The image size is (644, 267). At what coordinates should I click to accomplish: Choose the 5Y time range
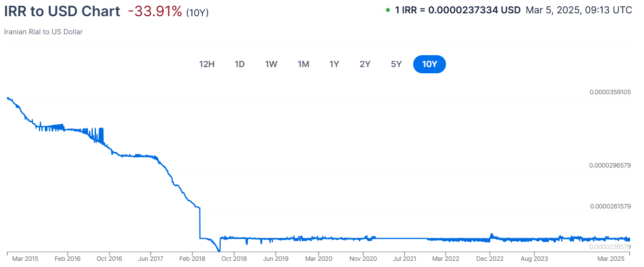click(x=396, y=64)
